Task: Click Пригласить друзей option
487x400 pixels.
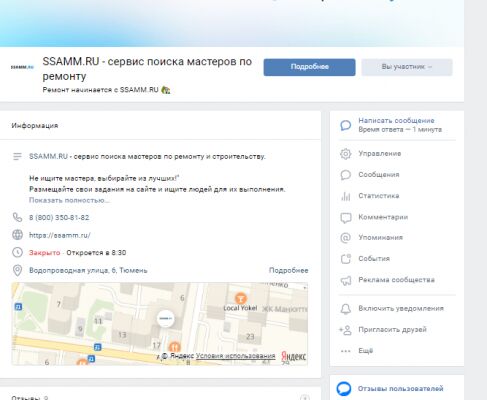Action: pos(392,329)
